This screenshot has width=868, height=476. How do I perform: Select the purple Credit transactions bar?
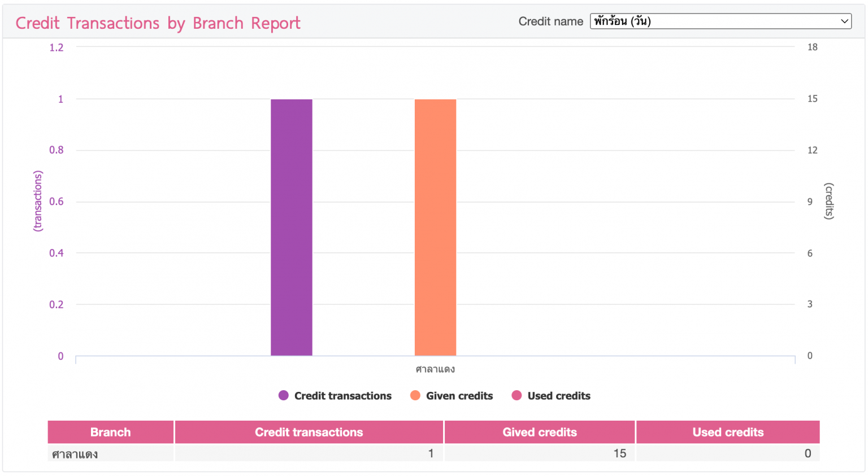coord(292,226)
